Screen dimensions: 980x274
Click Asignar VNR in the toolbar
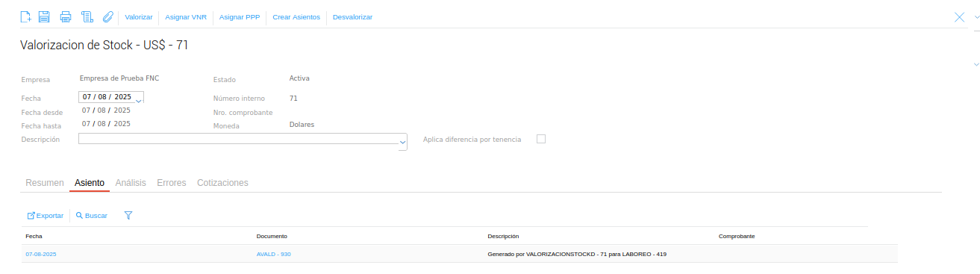point(186,16)
